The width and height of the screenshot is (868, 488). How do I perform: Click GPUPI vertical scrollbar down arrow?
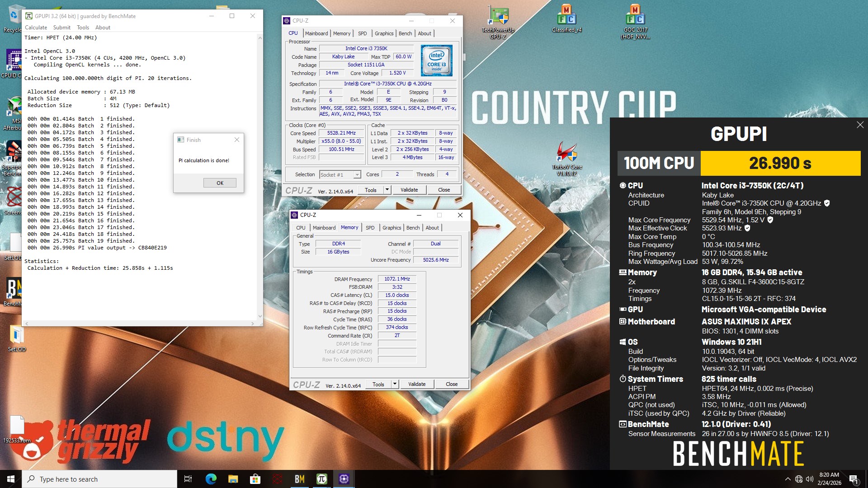260,316
